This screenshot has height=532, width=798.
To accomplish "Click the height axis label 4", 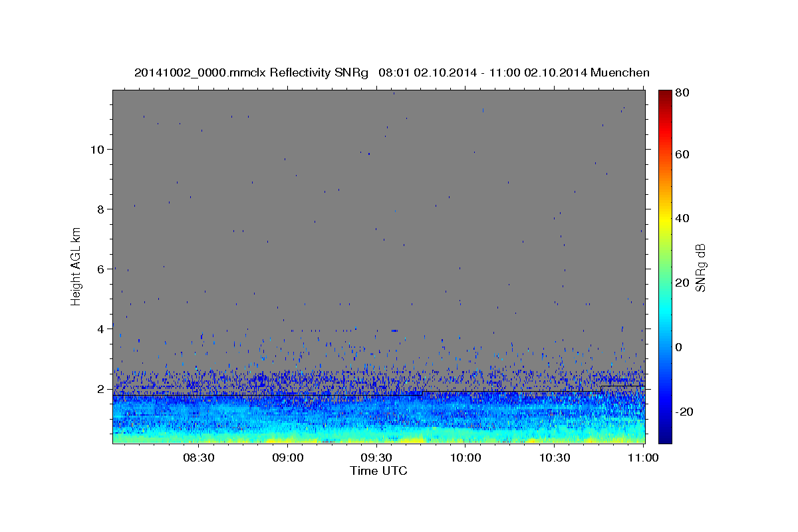I will click(x=99, y=329).
